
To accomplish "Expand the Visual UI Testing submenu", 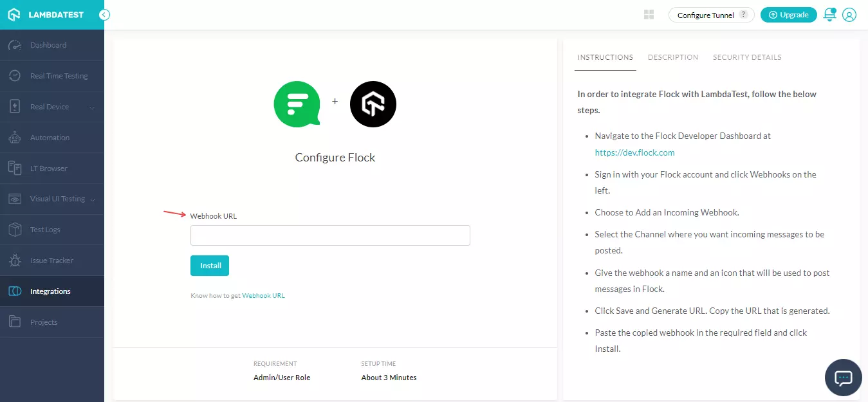I will click(x=92, y=199).
